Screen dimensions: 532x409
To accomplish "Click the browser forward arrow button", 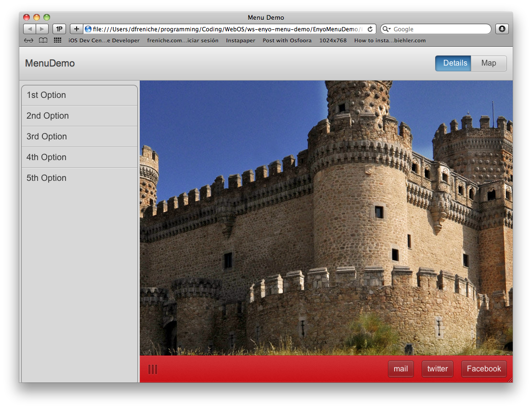I will (x=42, y=29).
